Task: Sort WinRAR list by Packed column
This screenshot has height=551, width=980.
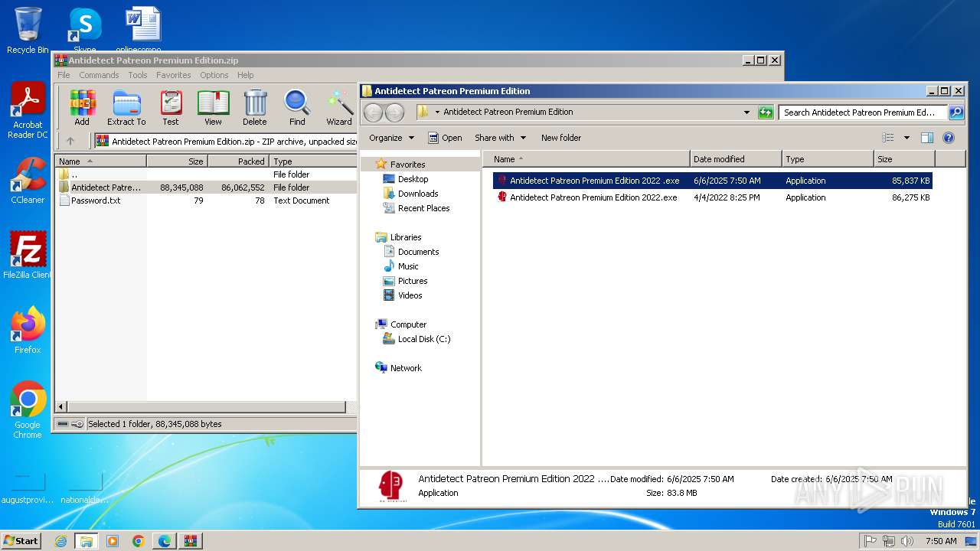Action: click(238, 161)
